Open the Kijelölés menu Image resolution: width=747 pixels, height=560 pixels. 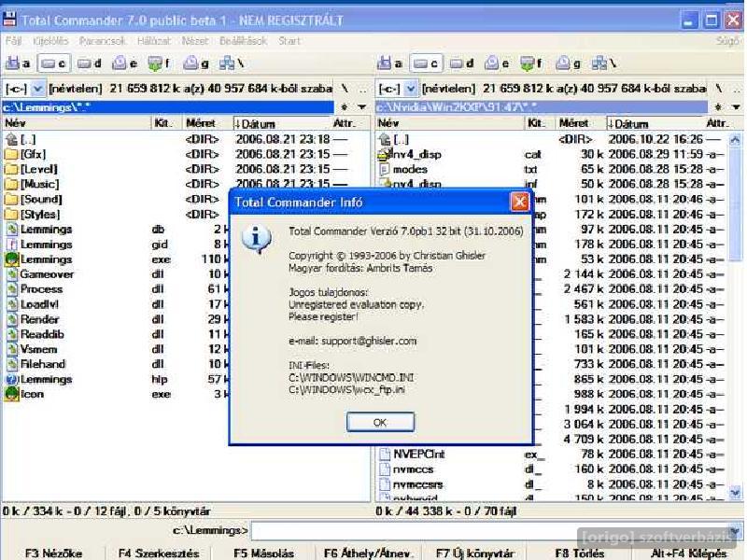[x=51, y=41]
